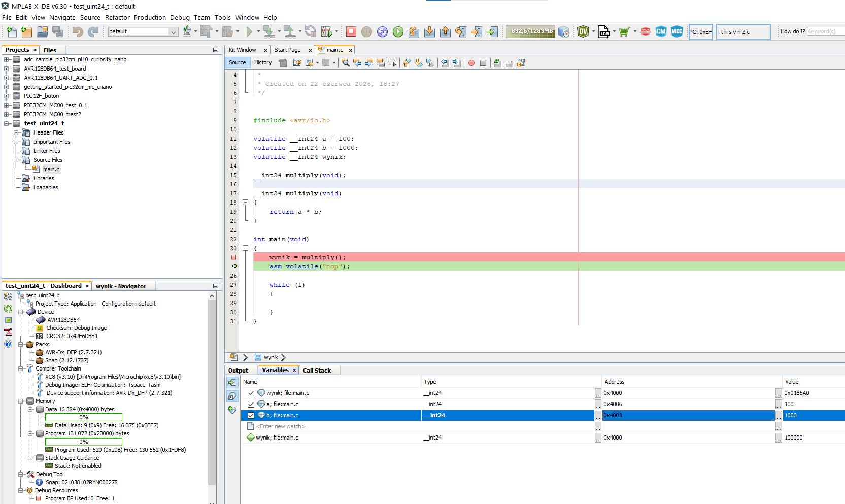This screenshot has width=845, height=504.
Task: Click the How do I keyword search field
Action: [x=825, y=31]
